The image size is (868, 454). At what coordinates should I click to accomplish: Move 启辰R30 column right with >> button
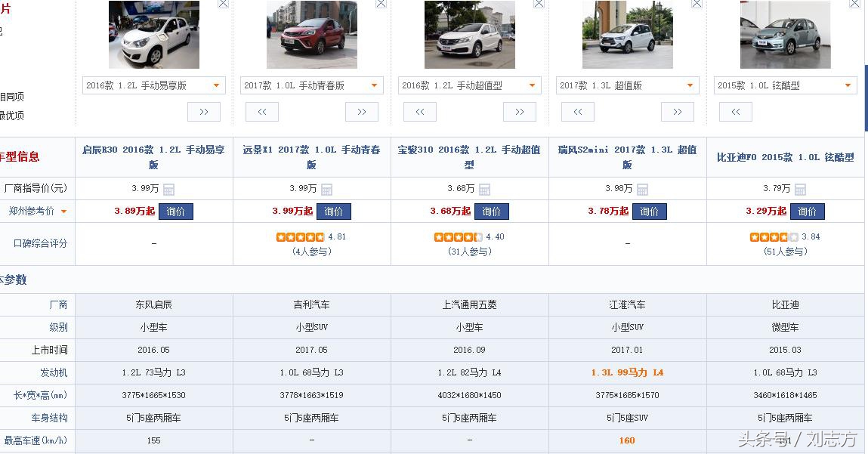pos(204,112)
